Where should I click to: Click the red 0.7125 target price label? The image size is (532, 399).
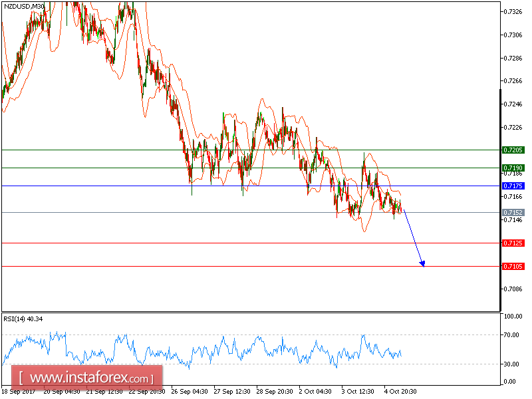513,243
